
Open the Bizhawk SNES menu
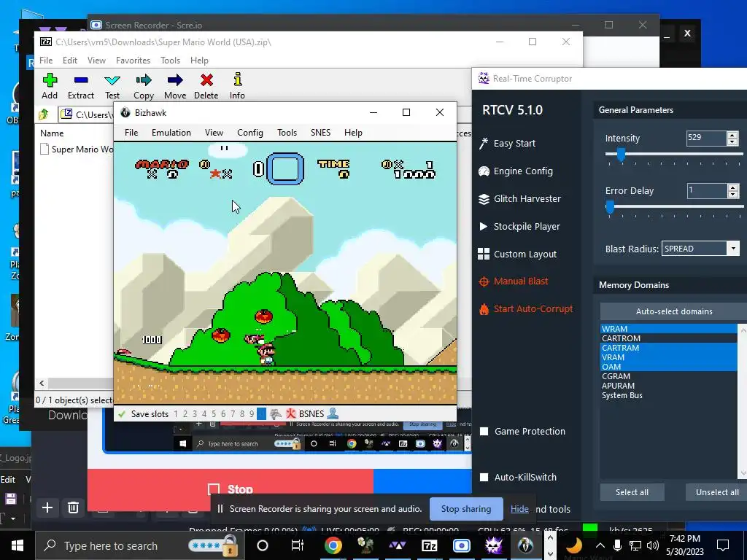click(320, 133)
